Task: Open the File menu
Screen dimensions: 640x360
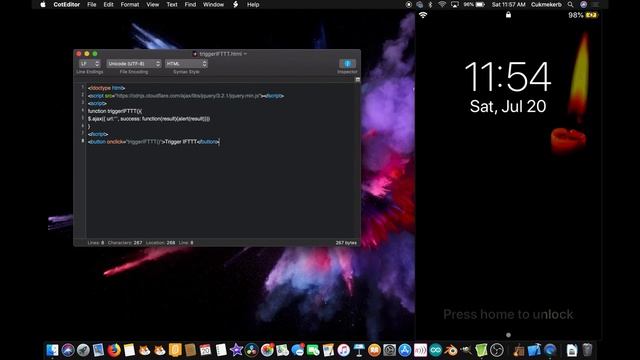Action: pos(92,4)
